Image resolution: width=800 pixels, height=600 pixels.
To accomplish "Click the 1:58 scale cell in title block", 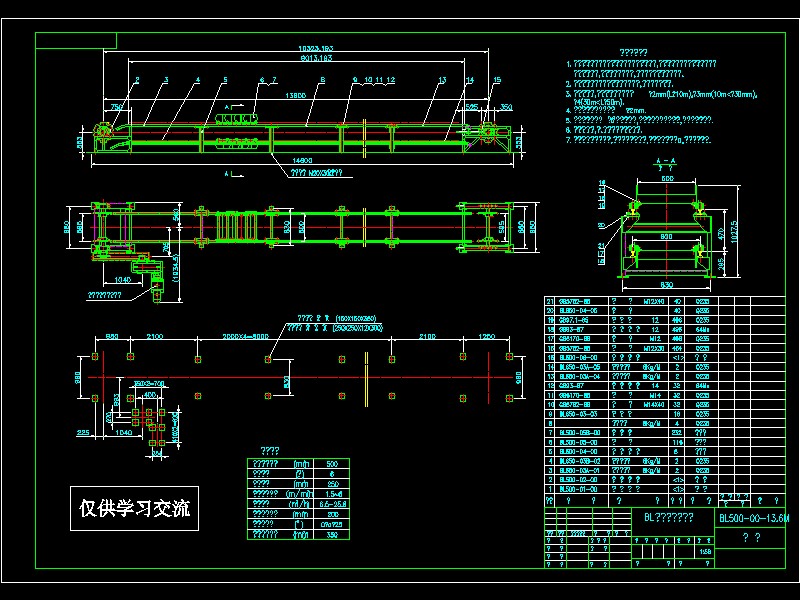I will (x=705, y=552).
